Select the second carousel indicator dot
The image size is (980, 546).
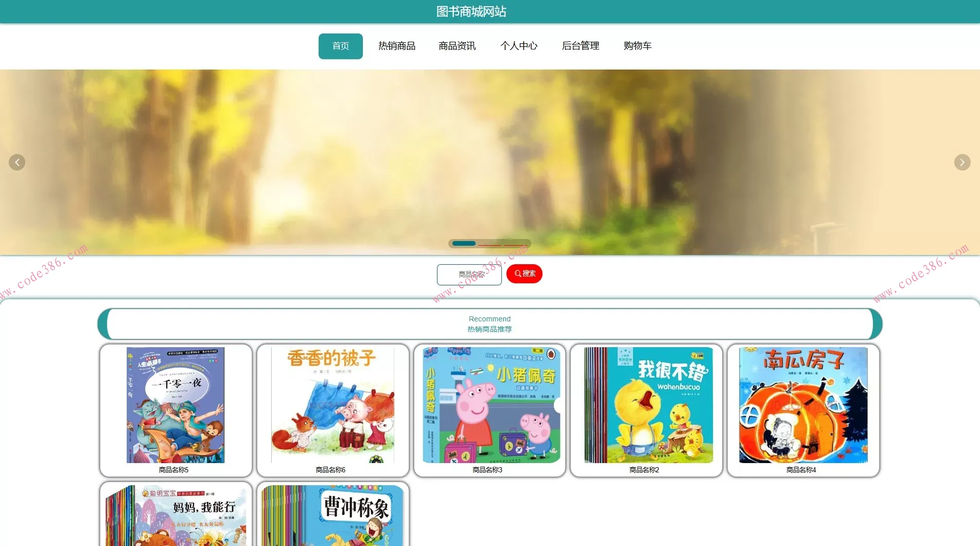(x=489, y=244)
